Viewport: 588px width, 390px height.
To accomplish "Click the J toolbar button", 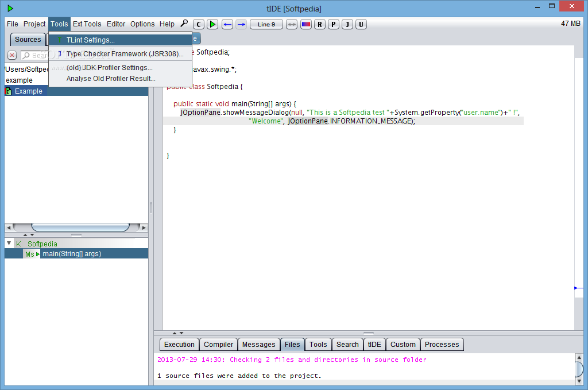I will point(347,24).
